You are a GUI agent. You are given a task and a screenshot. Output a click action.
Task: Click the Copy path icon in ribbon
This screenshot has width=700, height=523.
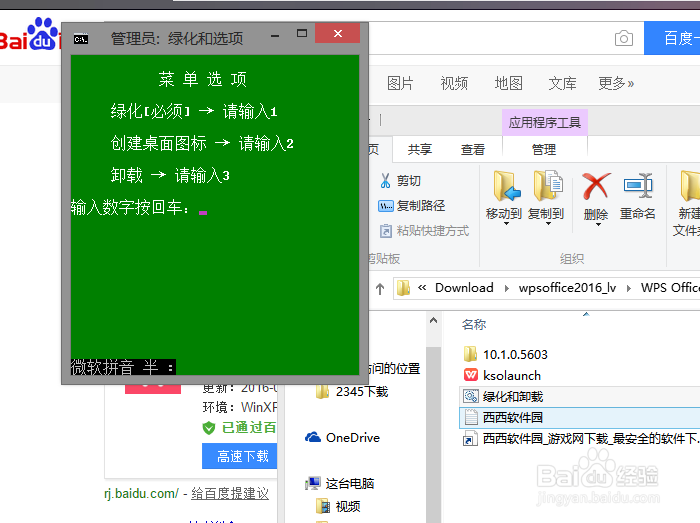tap(386, 206)
